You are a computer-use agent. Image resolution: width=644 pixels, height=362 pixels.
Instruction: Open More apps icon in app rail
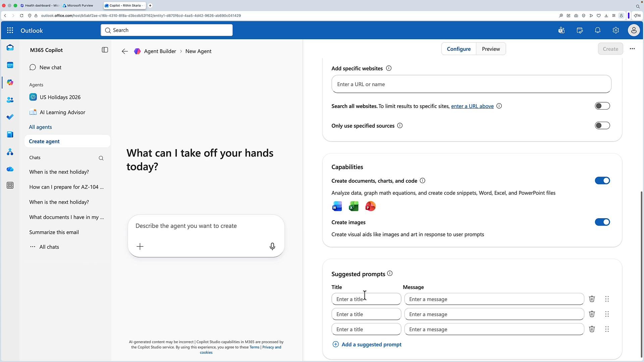click(10, 185)
